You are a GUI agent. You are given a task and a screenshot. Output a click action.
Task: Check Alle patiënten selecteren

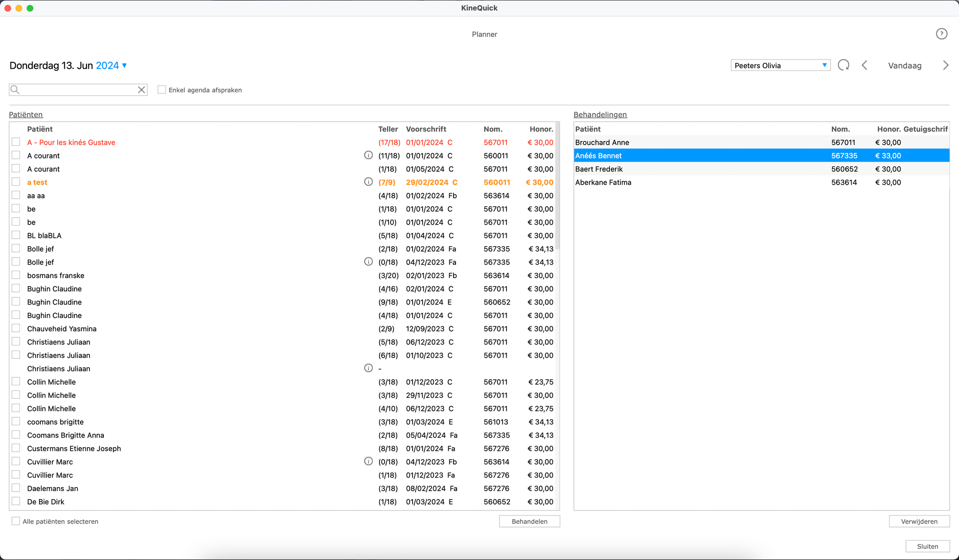tap(16, 521)
